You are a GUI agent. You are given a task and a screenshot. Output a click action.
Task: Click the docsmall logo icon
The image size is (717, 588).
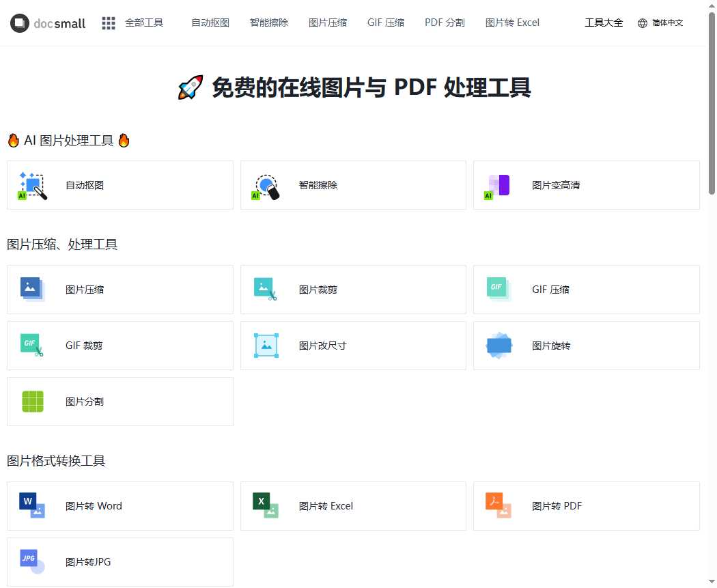(20, 23)
